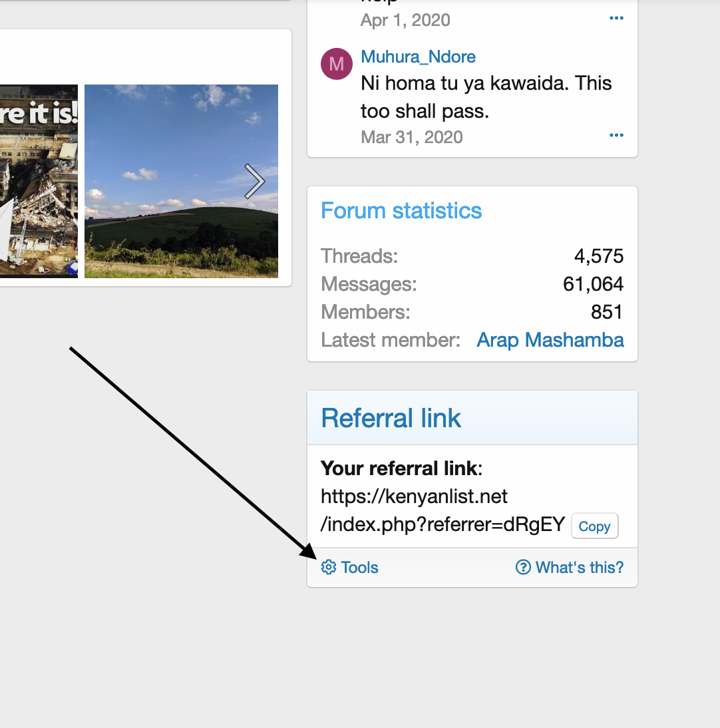Screen dimensions: 720x728
Task: Open the demolished building thumbnail
Action: (39, 181)
